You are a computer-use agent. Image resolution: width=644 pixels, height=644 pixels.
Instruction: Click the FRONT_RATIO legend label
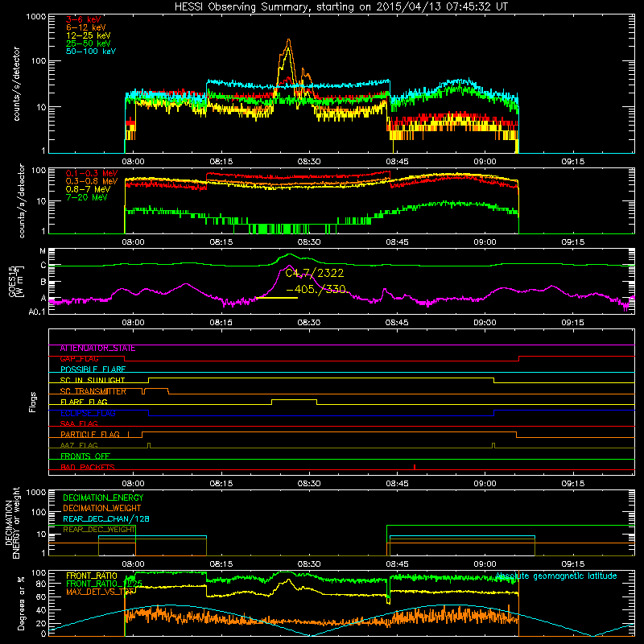(92, 576)
